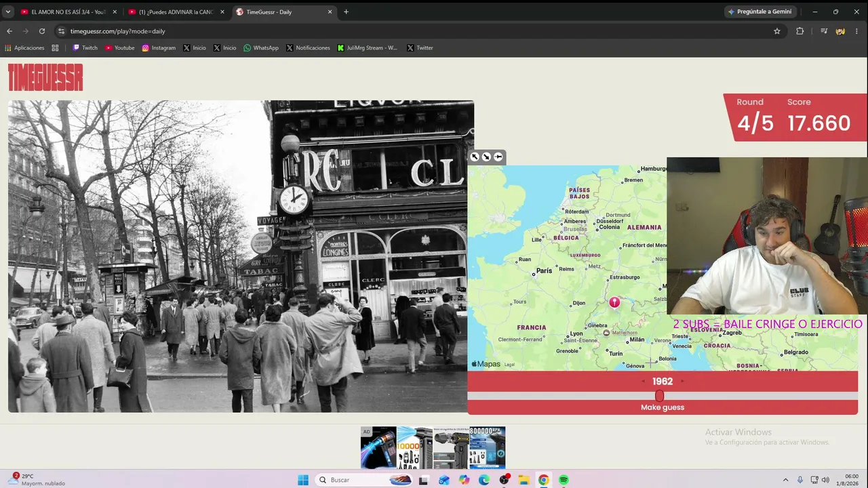
Task: Open the weather widget showing 29°C
Action: point(37,479)
